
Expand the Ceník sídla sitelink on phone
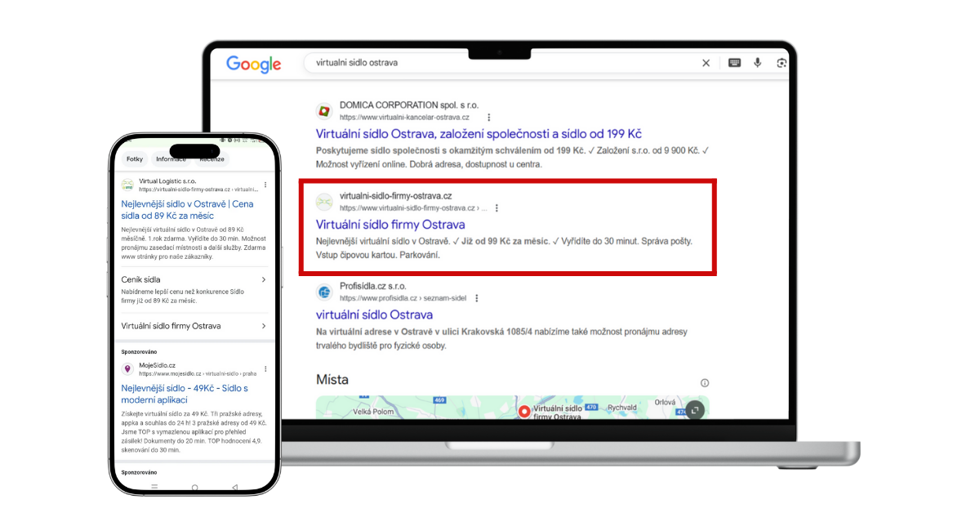(264, 279)
